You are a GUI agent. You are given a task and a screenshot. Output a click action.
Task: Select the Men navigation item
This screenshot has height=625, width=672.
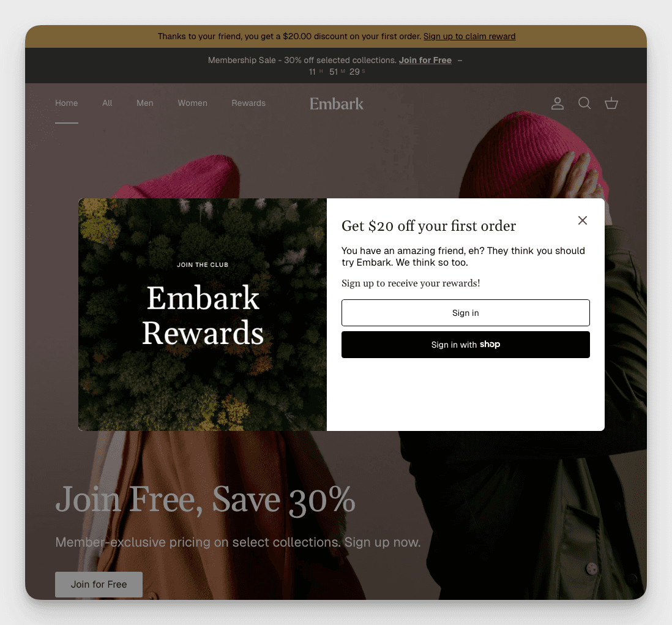click(x=145, y=103)
